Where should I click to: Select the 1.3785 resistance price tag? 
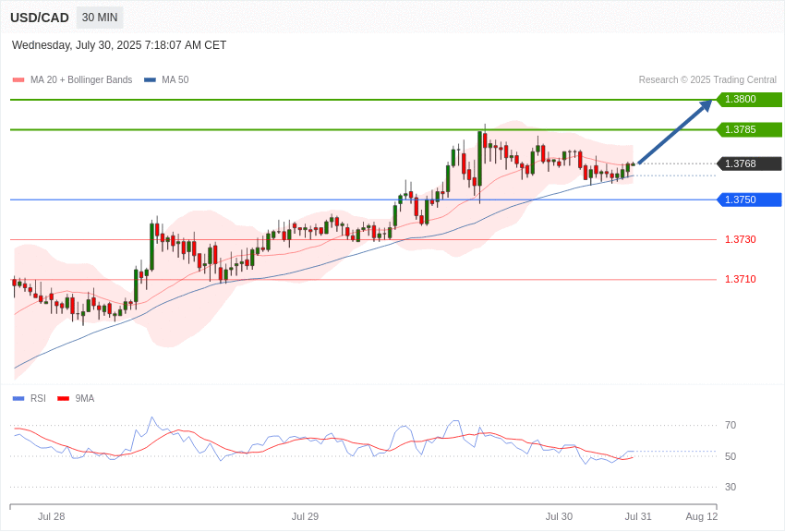click(749, 129)
